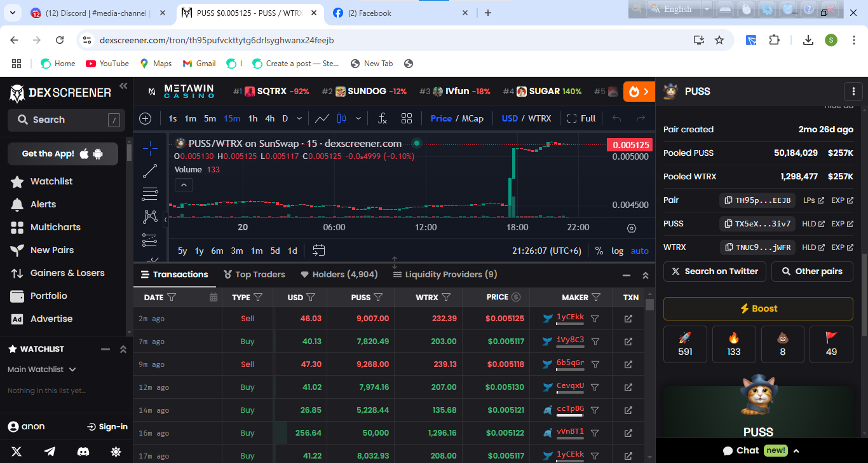Open the Telegram link in sidebar footer

[50, 452]
